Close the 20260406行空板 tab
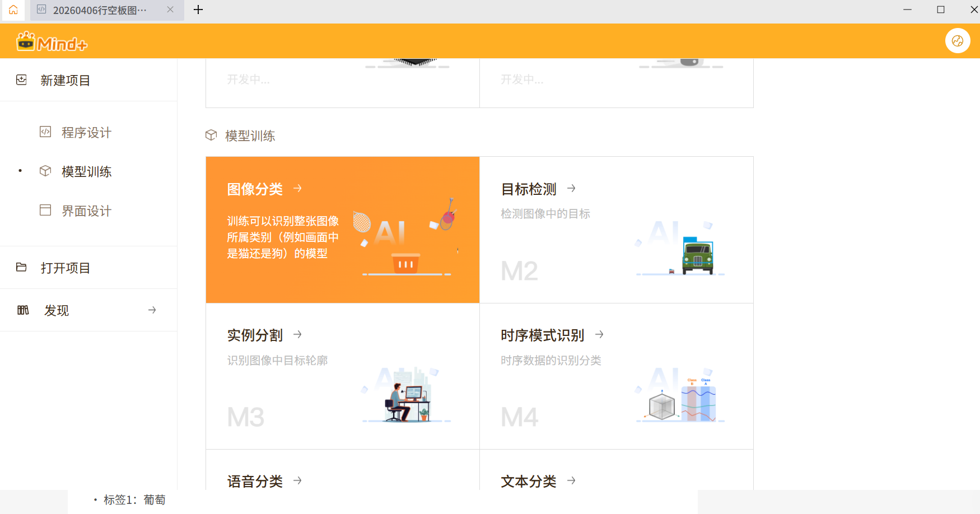Viewport: 980px width, 514px height. pyautogui.click(x=170, y=10)
